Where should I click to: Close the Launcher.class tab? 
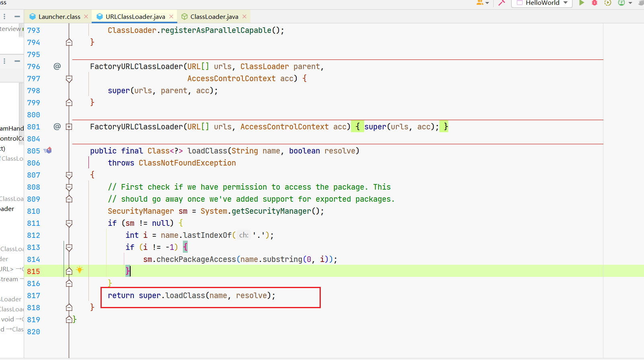click(86, 16)
